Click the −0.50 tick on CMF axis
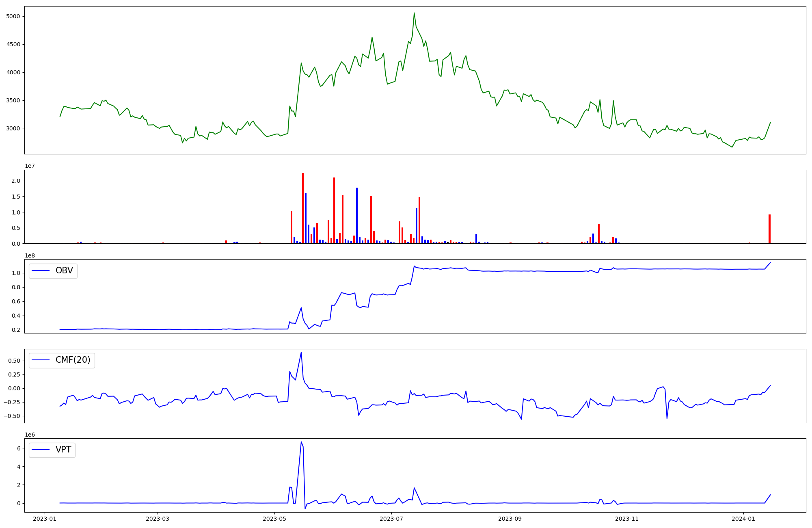This screenshot has width=812, height=528. point(13,416)
